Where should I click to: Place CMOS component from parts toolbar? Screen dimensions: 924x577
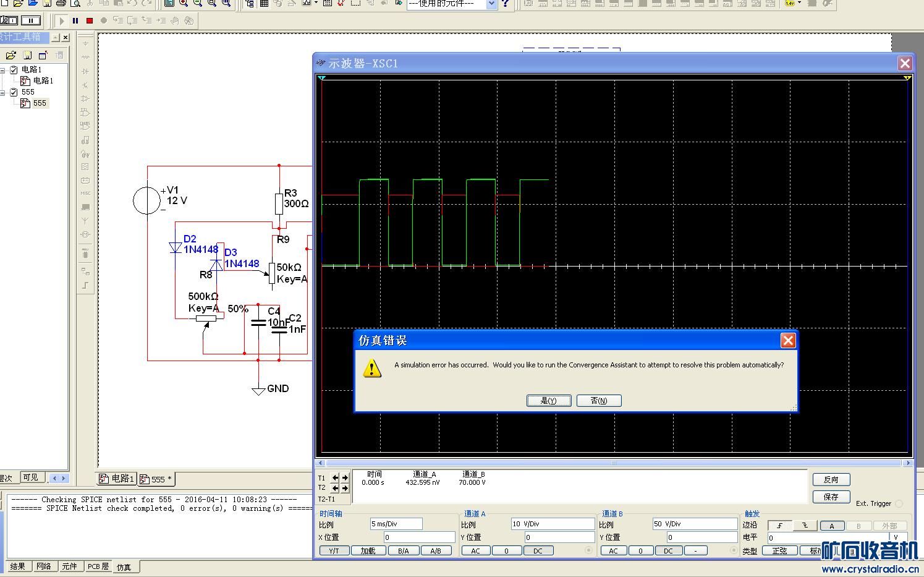click(85, 126)
